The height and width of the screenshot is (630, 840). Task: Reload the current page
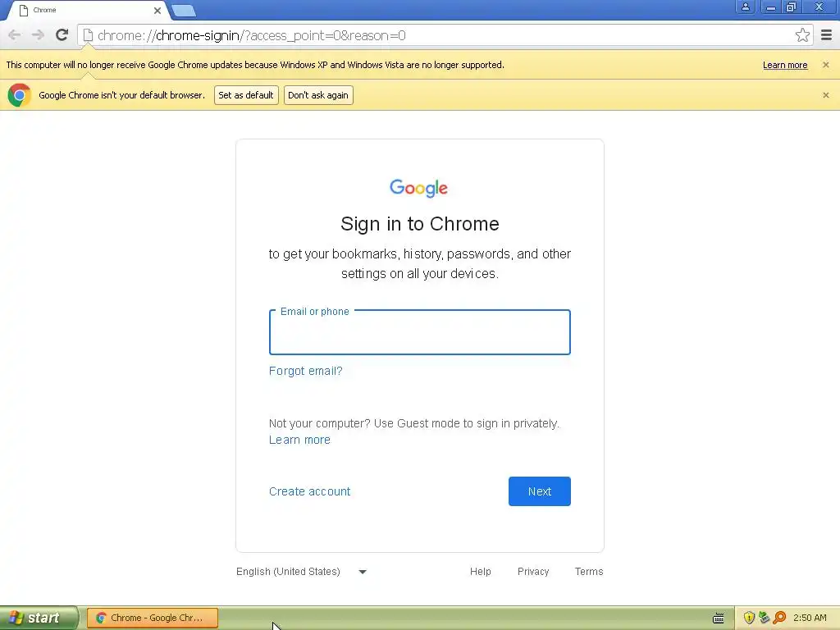62,35
